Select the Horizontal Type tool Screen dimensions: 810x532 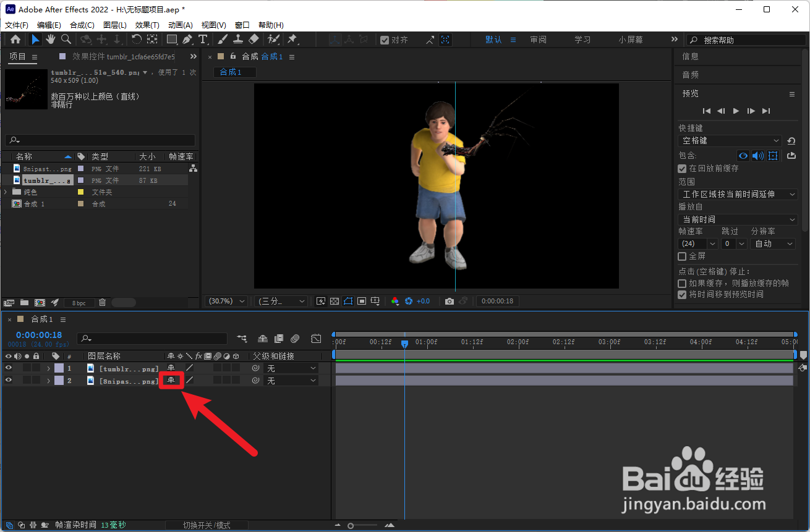(203, 40)
